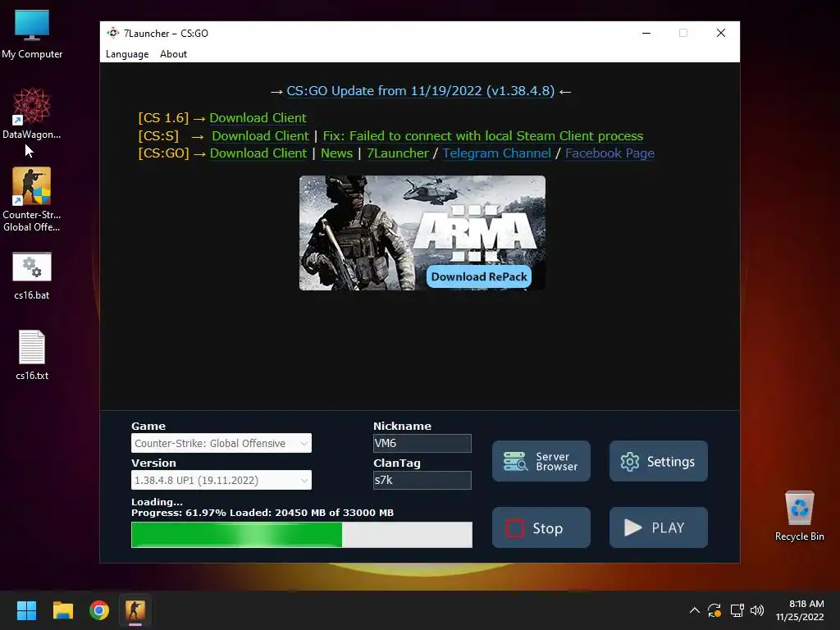
Task: Click CS:S Download Client link
Action: click(x=260, y=136)
